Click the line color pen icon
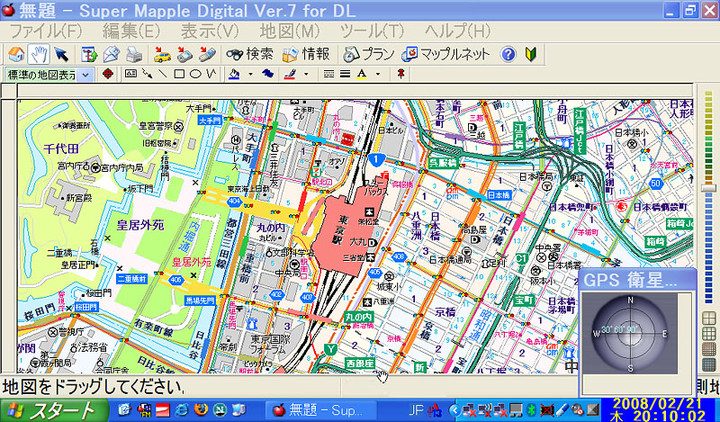Viewport: 720px width, 422px height. 290,73
